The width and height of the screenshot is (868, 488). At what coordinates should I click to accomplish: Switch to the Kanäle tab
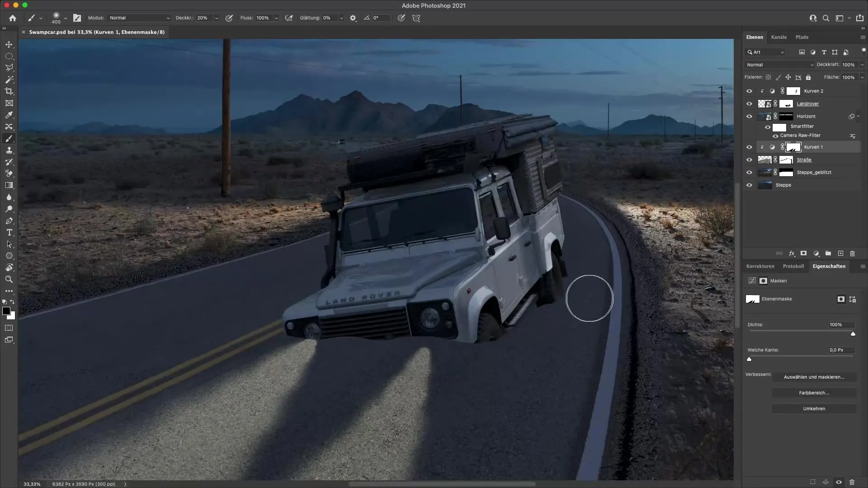[x=778, y=37]
